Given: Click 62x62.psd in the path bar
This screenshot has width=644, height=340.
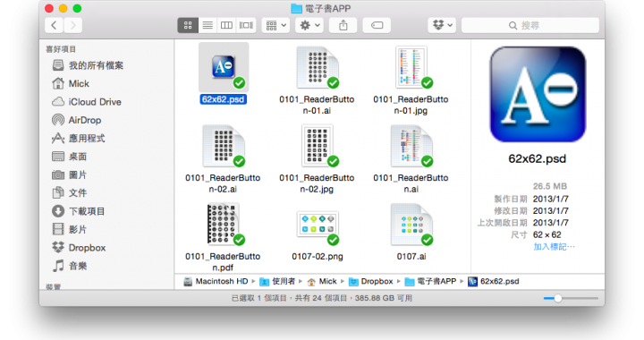Looking at the screenshot, I should [494, 281].
